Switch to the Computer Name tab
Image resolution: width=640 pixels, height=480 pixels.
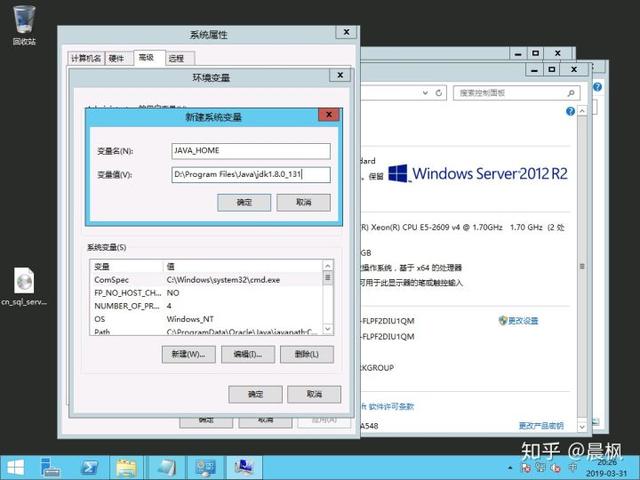86,58
